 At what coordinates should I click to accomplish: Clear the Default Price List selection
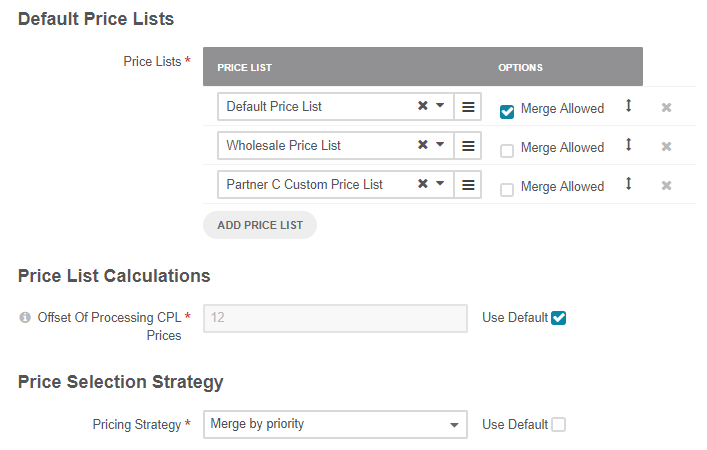[x=423, y=106]
